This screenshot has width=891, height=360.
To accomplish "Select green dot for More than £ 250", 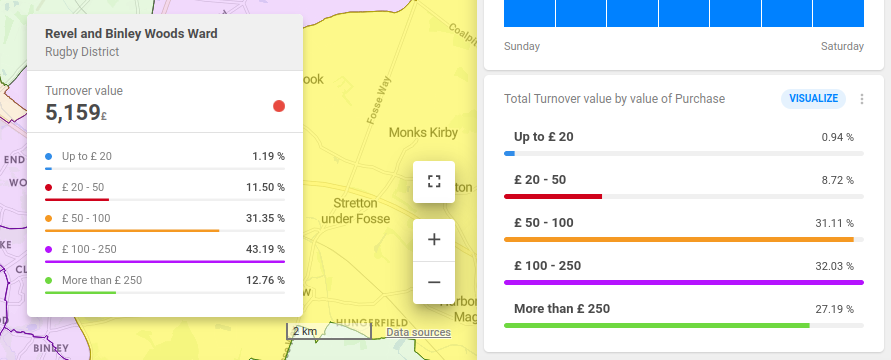I will 48,281.
